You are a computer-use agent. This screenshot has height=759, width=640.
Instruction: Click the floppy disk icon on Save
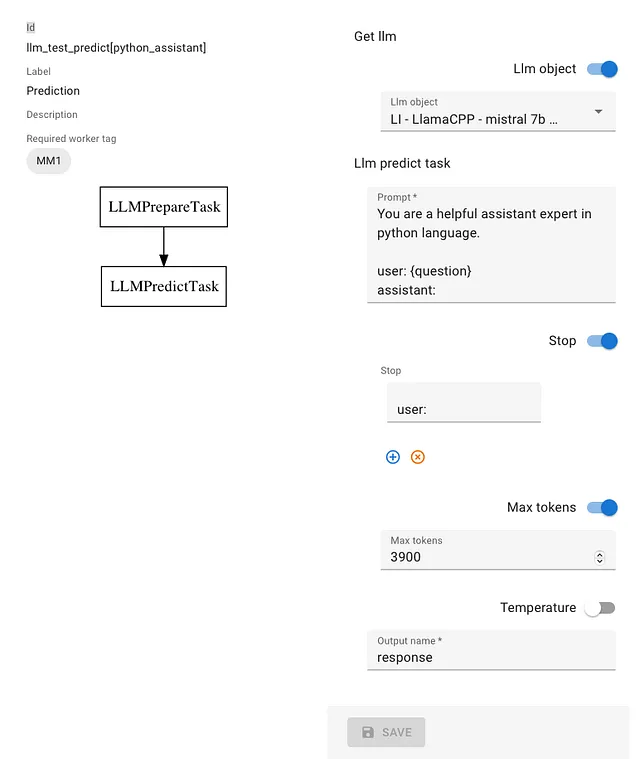click(368, 732)
